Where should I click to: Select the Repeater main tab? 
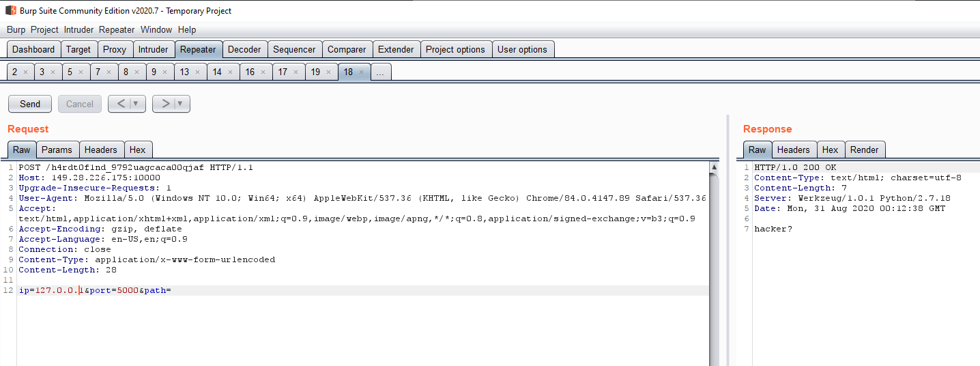[198, 49]
